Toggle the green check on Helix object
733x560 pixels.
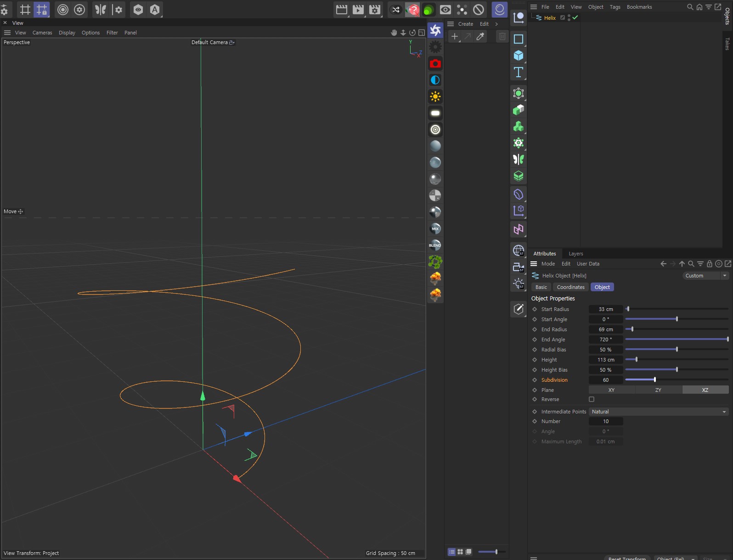click(x=575, y=17)
